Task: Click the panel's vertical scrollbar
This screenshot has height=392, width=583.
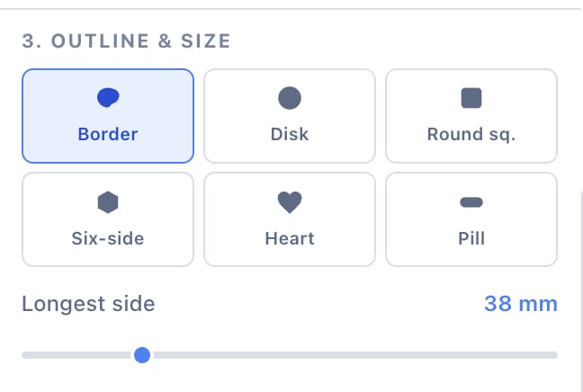Action: click(x=581, y=290)
